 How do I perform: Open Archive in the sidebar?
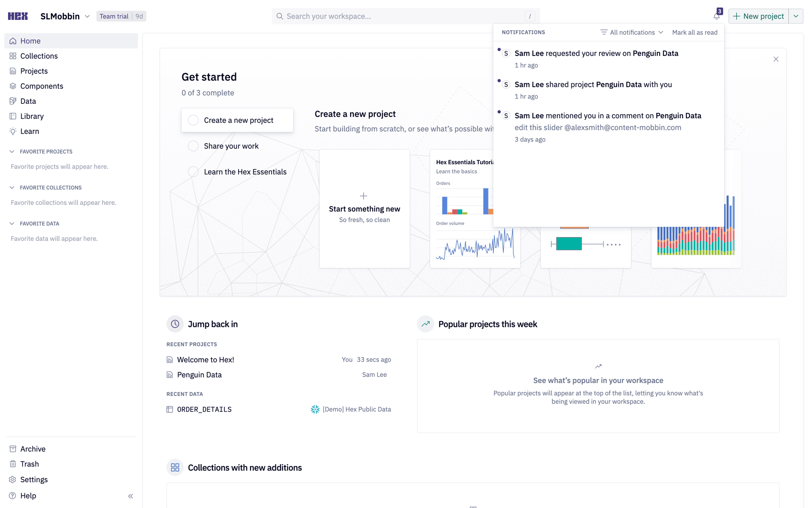tap(71, 449)
